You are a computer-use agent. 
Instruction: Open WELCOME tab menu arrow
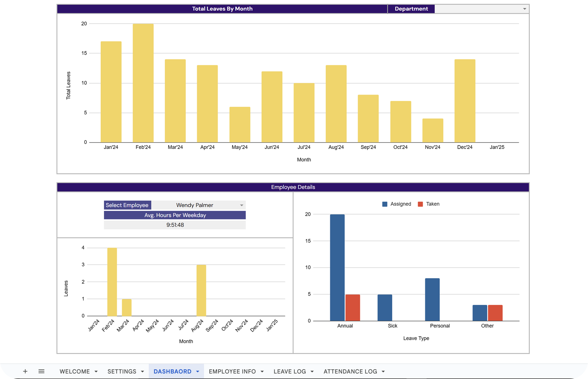pyautogui.click(x=96, y=372)
